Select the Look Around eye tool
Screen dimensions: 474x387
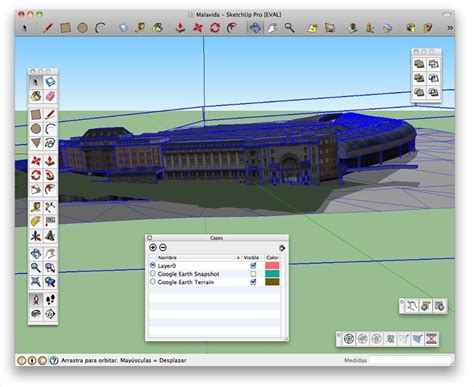36,314
